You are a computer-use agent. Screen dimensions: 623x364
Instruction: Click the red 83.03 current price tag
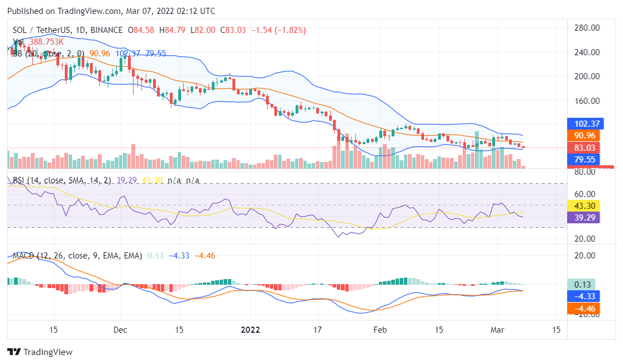click(582, 147)
